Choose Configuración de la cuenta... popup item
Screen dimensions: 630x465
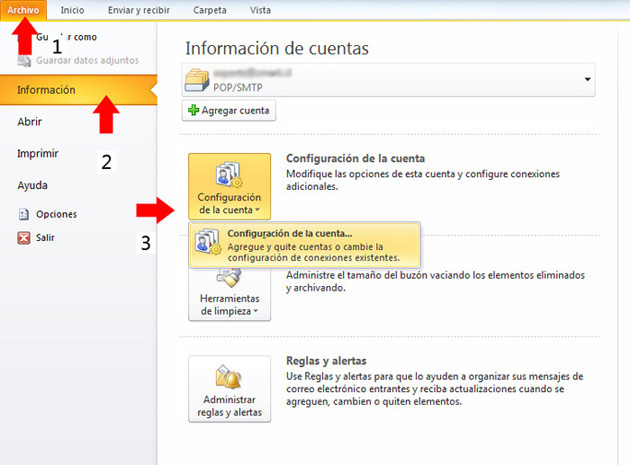(x=305, y=245)
